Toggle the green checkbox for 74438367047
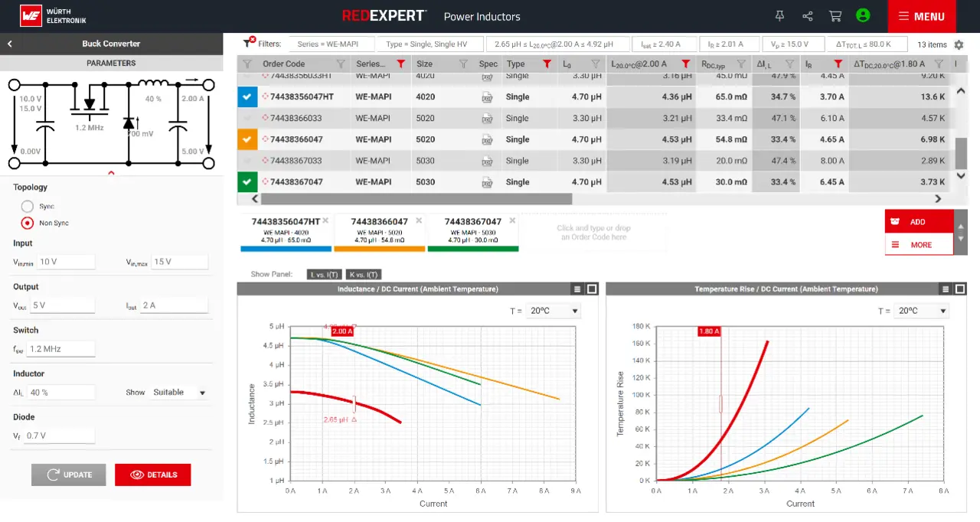980x522 pixels. coord(247,182)
